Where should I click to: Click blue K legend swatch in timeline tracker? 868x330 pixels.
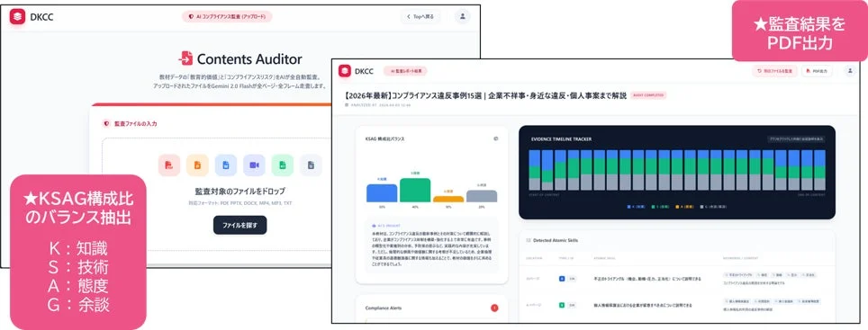[629, 206]
